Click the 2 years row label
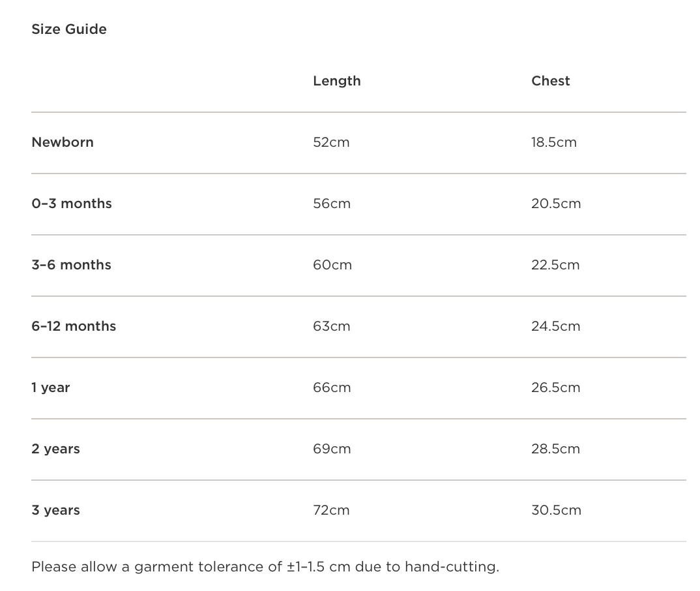This screenshot has width=700, height=591. coord(55,449)
